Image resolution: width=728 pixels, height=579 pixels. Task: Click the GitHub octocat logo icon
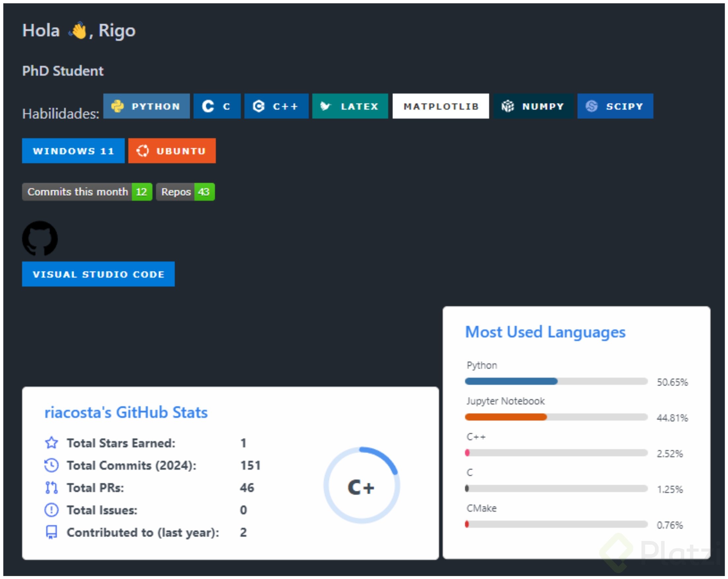tap(40, 239)
